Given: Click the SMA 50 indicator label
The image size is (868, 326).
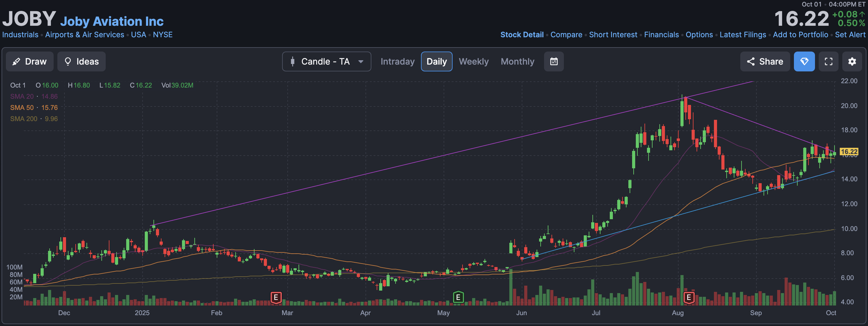Looking at the screenshot, I should point(34,108).
